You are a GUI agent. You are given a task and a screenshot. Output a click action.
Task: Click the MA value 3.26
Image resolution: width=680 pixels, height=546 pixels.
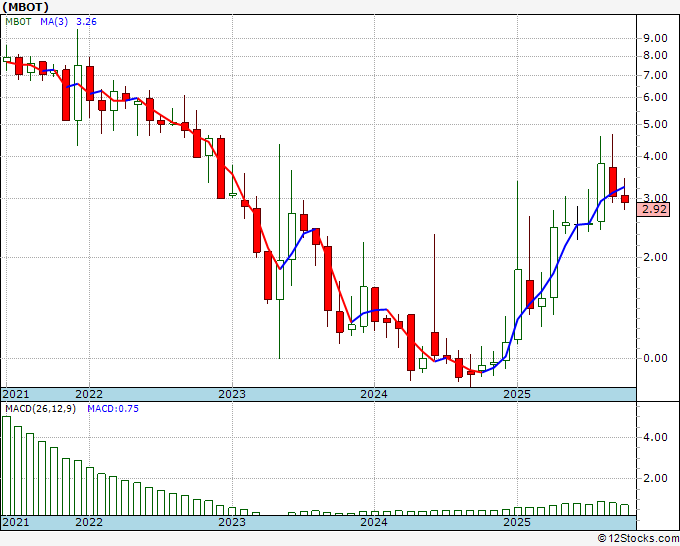pos(86,22)
